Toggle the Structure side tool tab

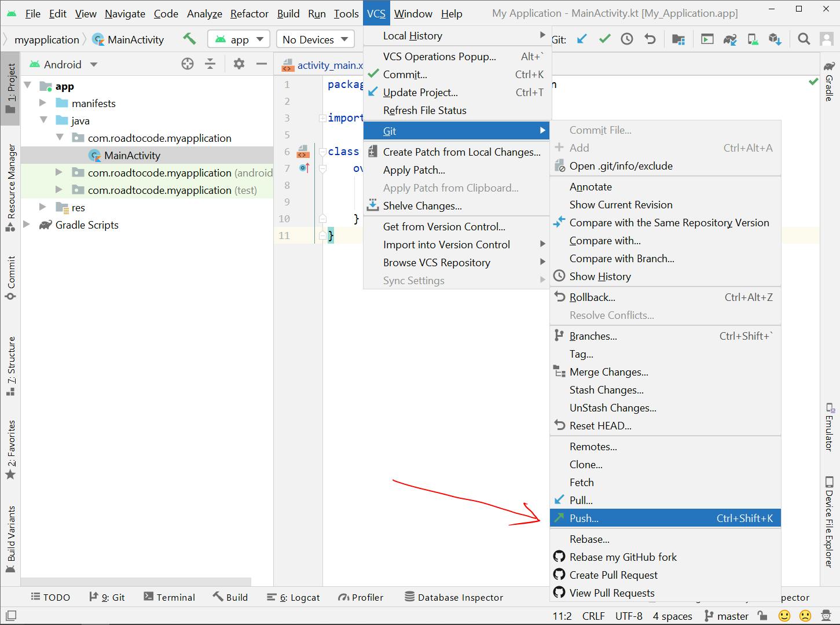pyautogui.click(x=10, y=366)
